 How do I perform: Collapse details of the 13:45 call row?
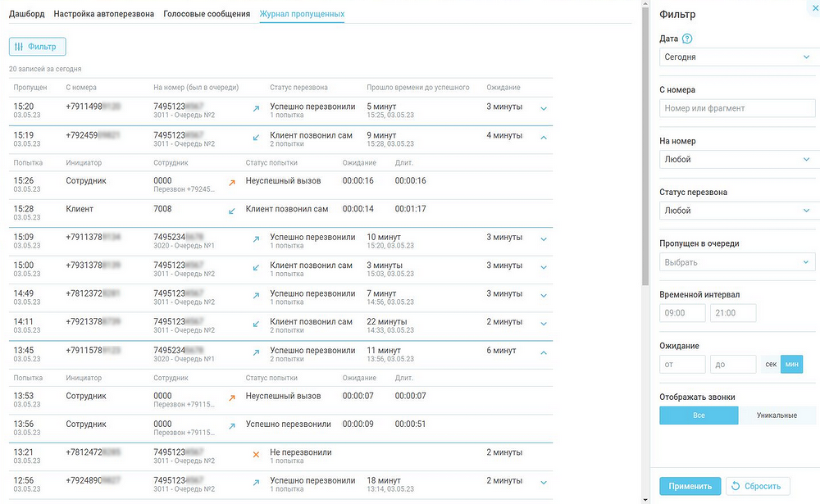[x=544, y=353]
